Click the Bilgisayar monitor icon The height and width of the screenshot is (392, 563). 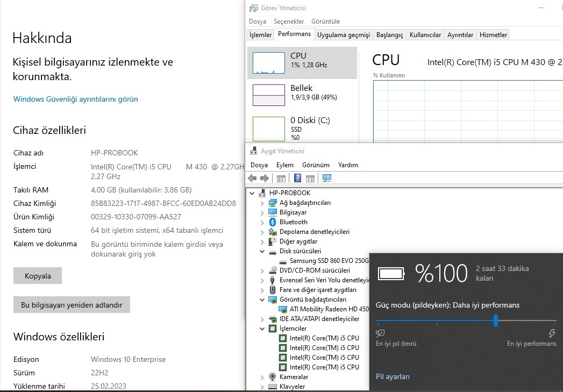click(273, 212)
